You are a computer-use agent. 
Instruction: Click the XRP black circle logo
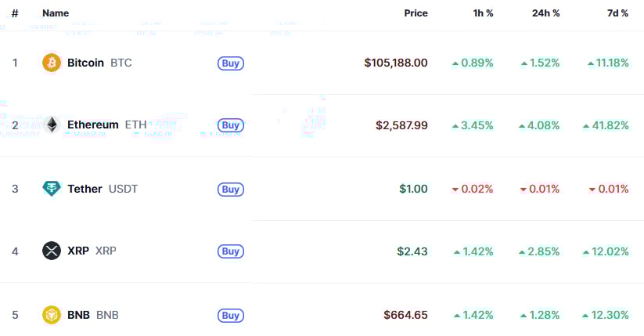pyautogui.click(x=52, y=251)
